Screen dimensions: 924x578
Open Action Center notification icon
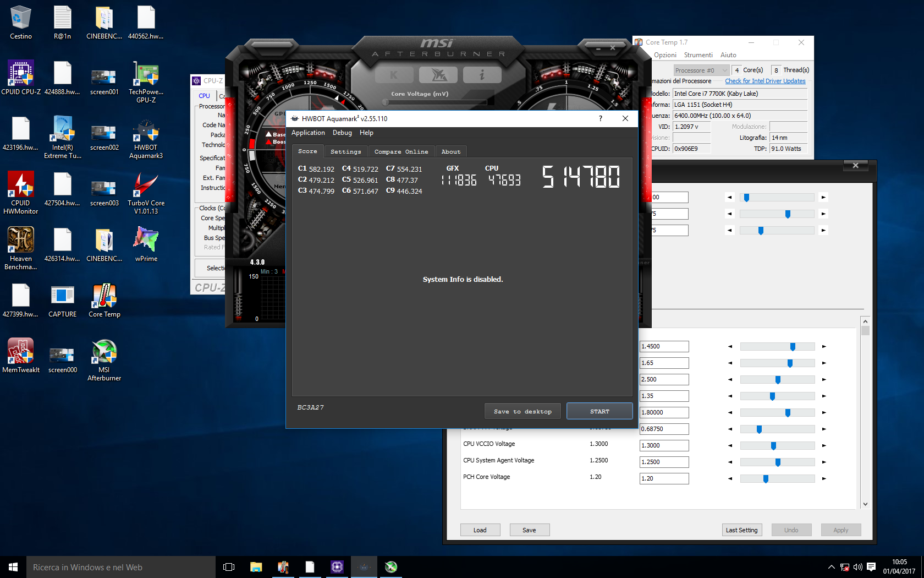[x=871, y=567]
